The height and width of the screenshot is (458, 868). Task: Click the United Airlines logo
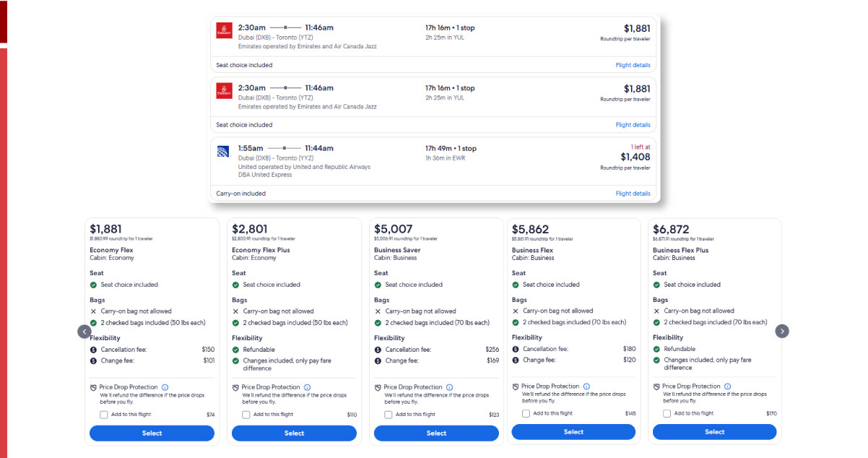[223, 152]
